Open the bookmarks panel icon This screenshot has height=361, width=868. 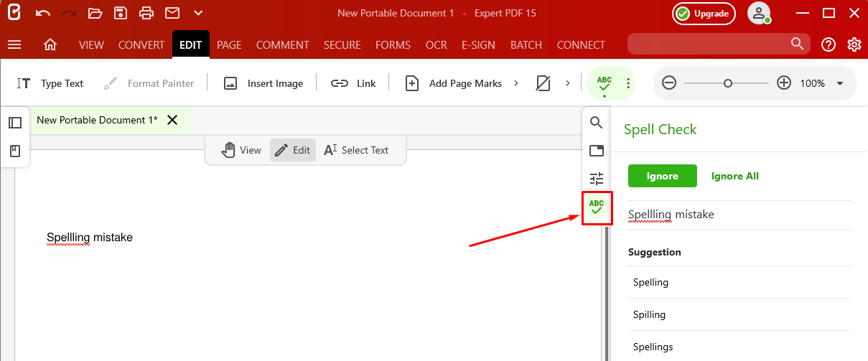(x=15, y=151)
